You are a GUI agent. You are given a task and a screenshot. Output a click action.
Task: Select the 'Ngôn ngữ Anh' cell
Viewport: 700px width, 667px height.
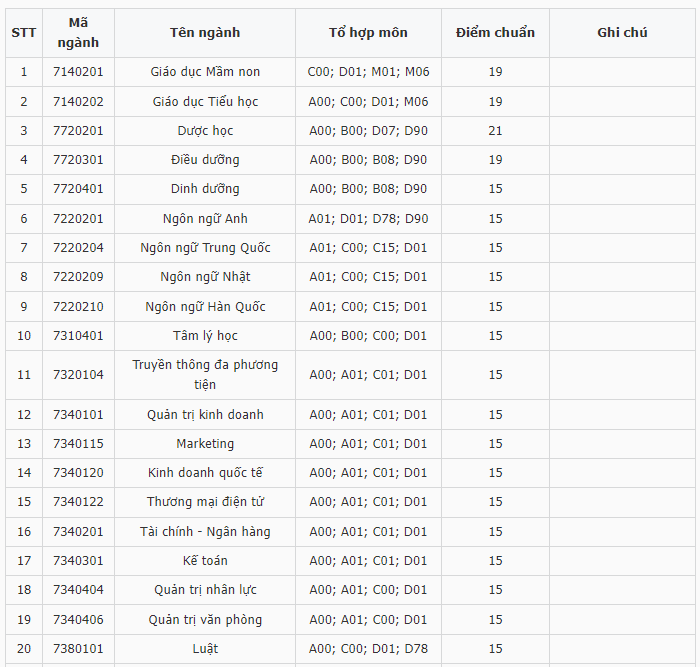click(205, 219)
